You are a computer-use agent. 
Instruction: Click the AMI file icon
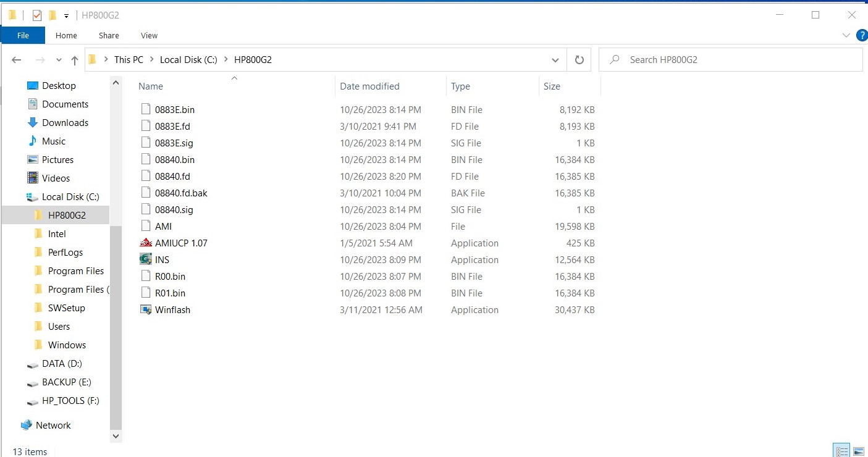(146, 226)
